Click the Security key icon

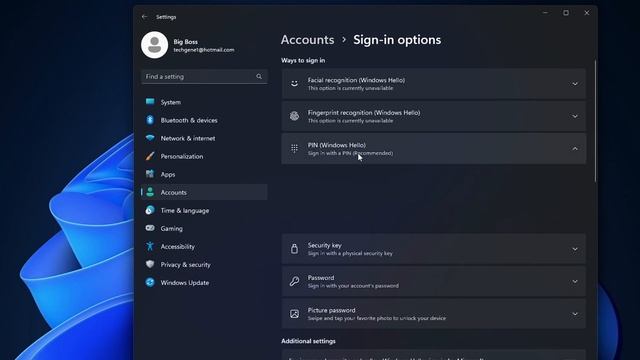point(294,249)
